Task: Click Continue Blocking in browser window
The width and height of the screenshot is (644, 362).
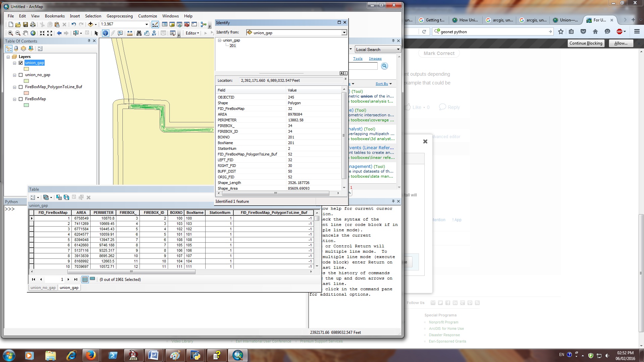Action: 586,43
